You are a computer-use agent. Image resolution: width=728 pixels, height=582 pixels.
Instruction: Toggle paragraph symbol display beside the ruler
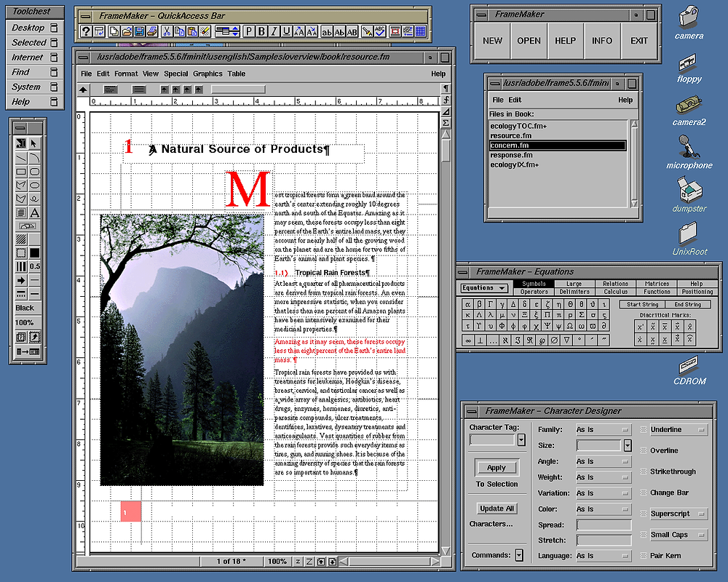[x=446, y=88]
